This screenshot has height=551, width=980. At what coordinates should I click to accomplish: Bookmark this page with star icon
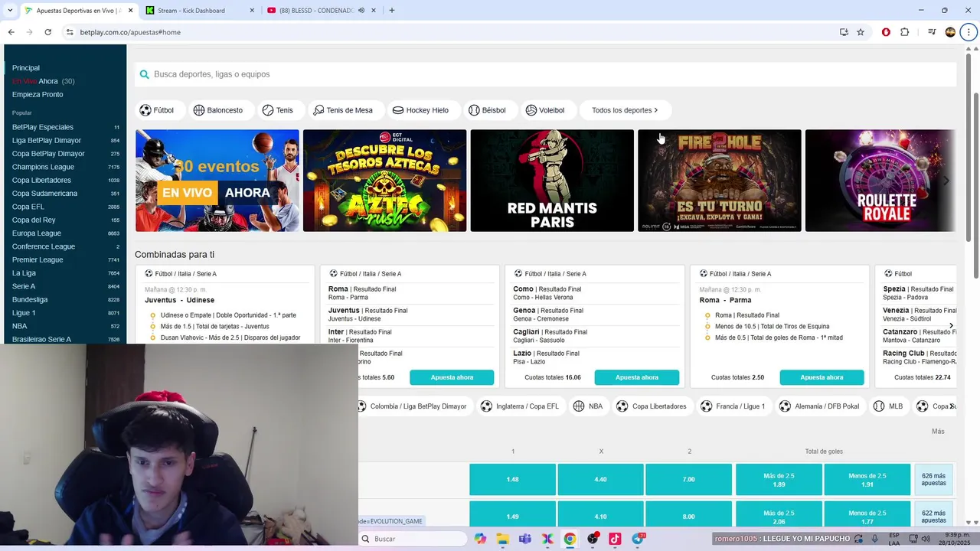(861, 32)
